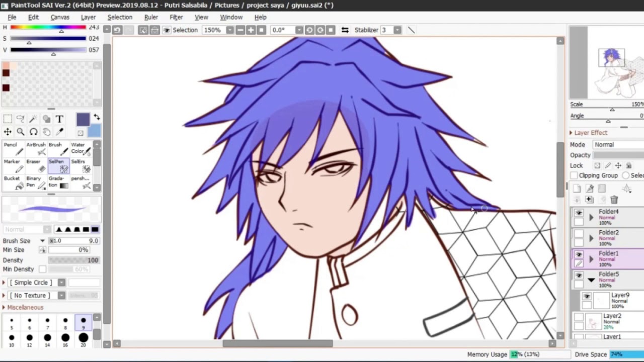The image size is (644, 362).
Task: Open the File menu
Action: (12, 17)
